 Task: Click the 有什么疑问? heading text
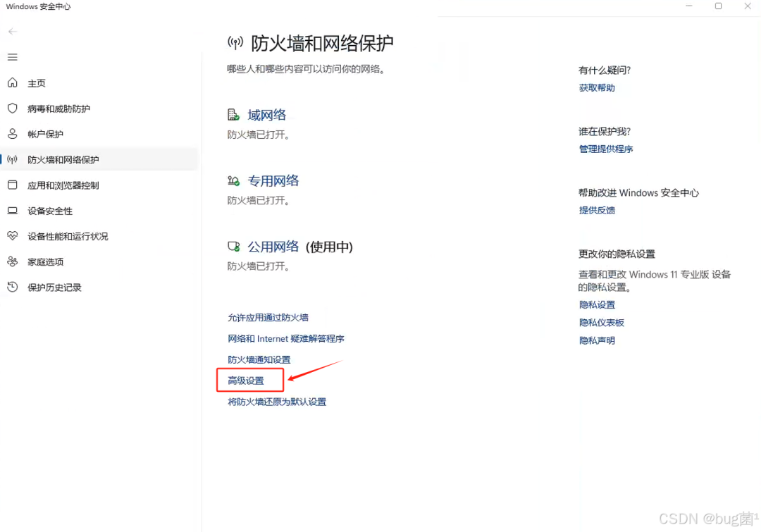point(605,70)
